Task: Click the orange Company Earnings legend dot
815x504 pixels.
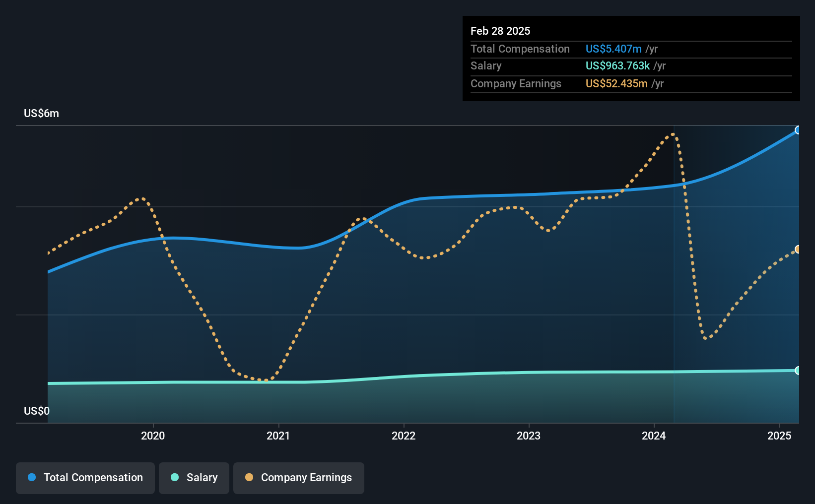Action: [249, 477]
